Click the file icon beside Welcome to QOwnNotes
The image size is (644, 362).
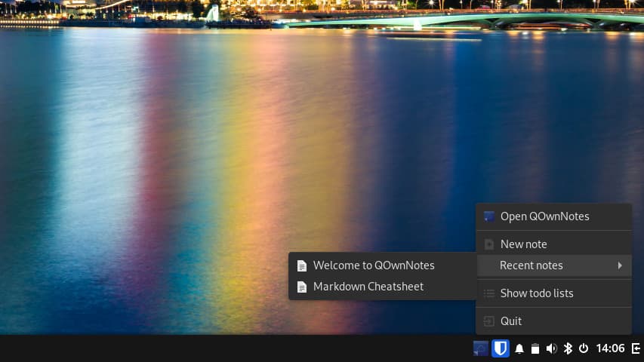point(302,265)
